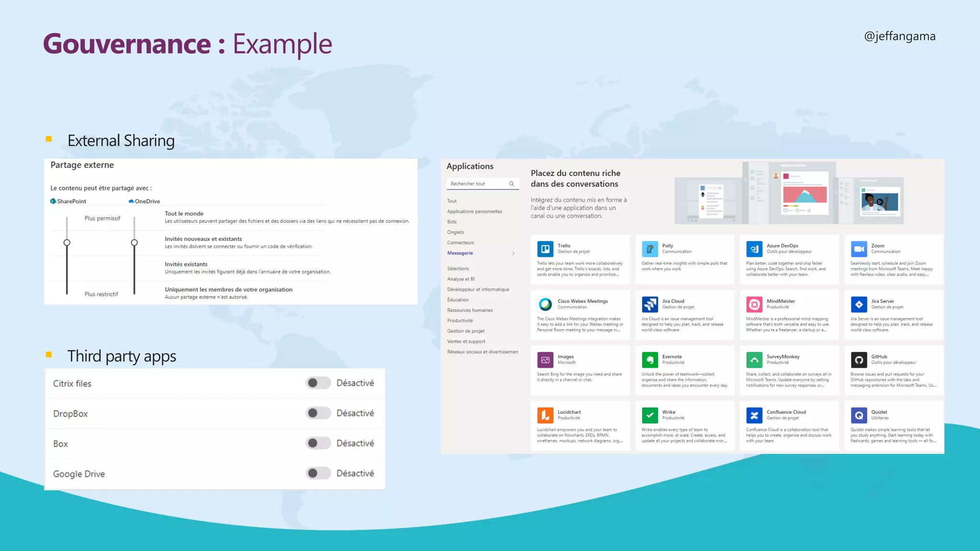Choose the Messagerie category
980x551 pixels.
[460, 253]
